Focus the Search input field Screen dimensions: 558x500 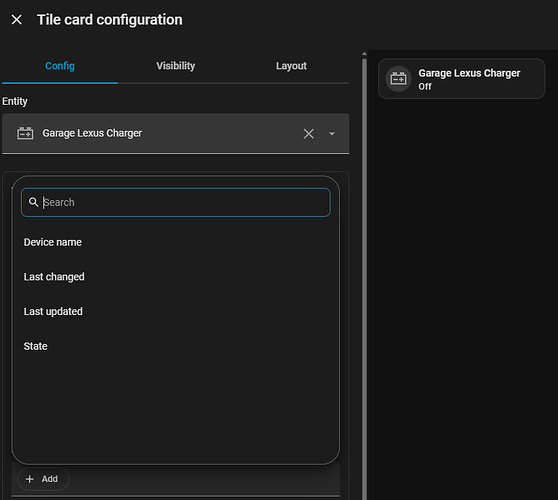coord(176,202)
